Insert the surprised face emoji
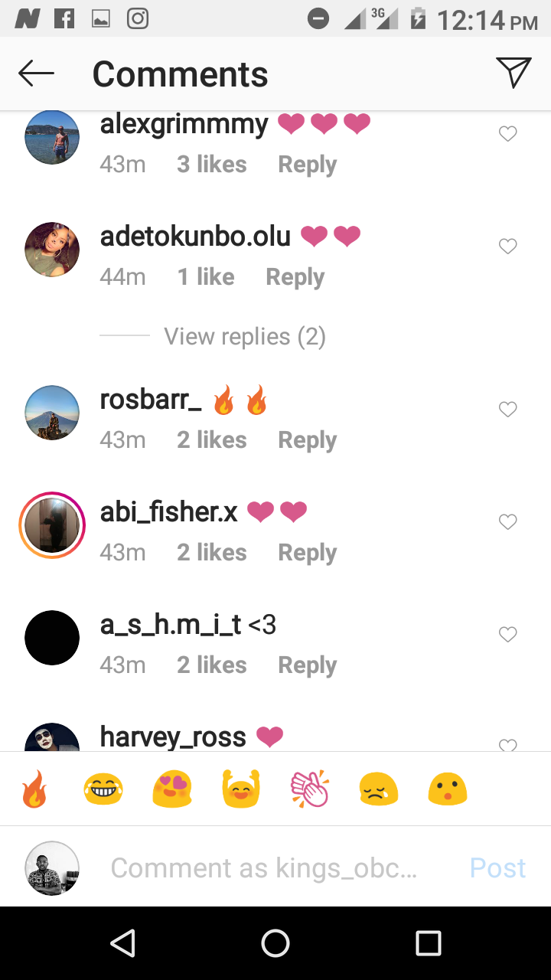This screenshot has width=551, height=980. (448, 789)
